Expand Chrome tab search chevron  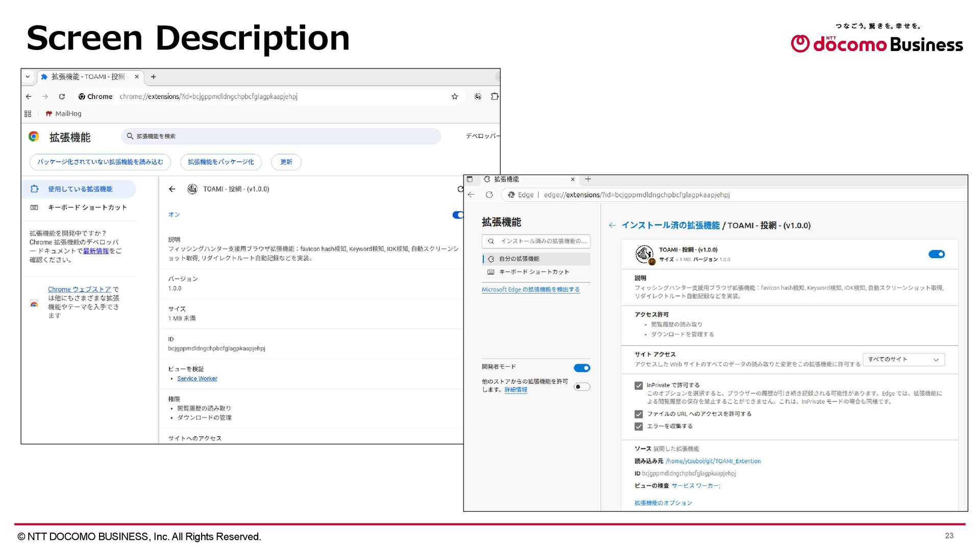point(28,77)
